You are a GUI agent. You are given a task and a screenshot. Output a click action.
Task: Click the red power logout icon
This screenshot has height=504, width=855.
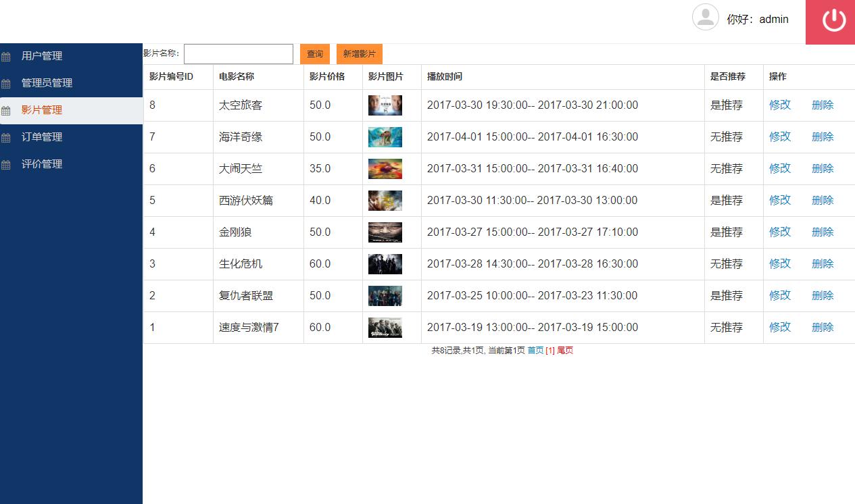833,20
